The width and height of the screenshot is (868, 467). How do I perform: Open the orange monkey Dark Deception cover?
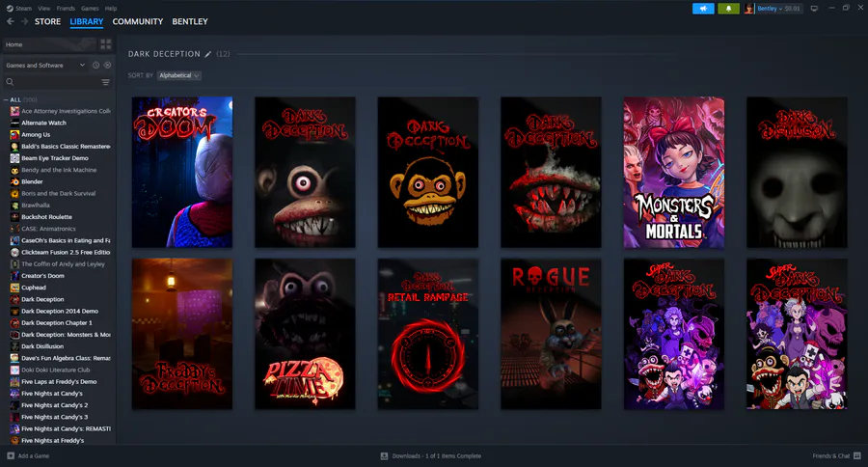point(428,173)
